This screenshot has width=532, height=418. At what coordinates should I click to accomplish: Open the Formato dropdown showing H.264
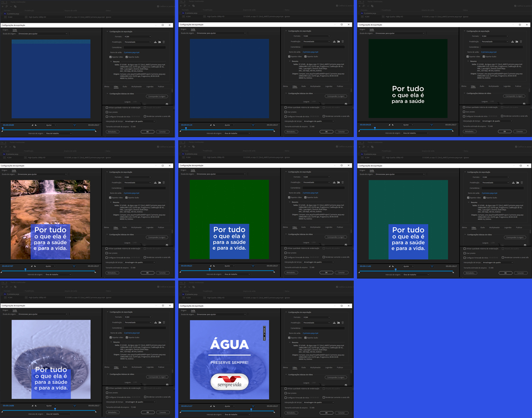click(137, 36)
